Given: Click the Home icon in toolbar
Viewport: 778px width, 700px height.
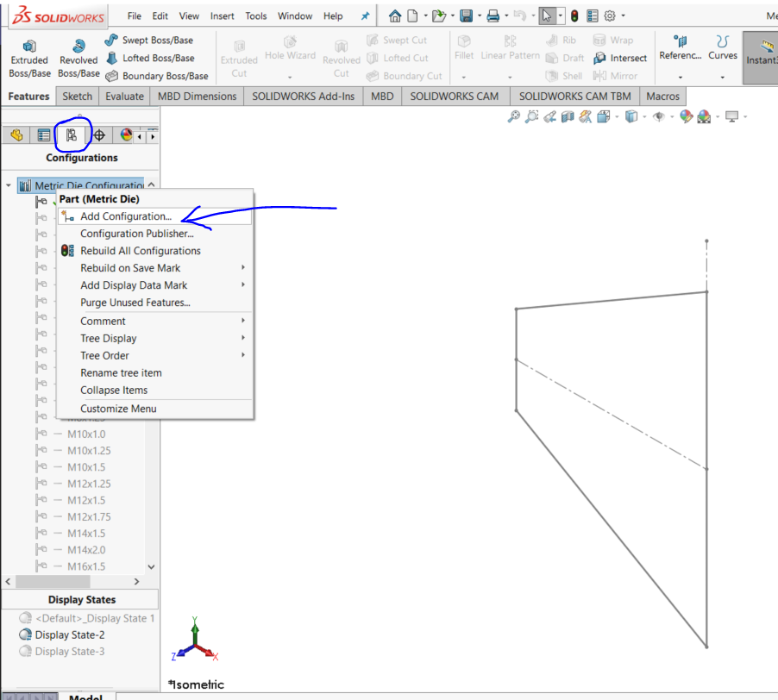Looking at the screenshot, I should [395, 16].
